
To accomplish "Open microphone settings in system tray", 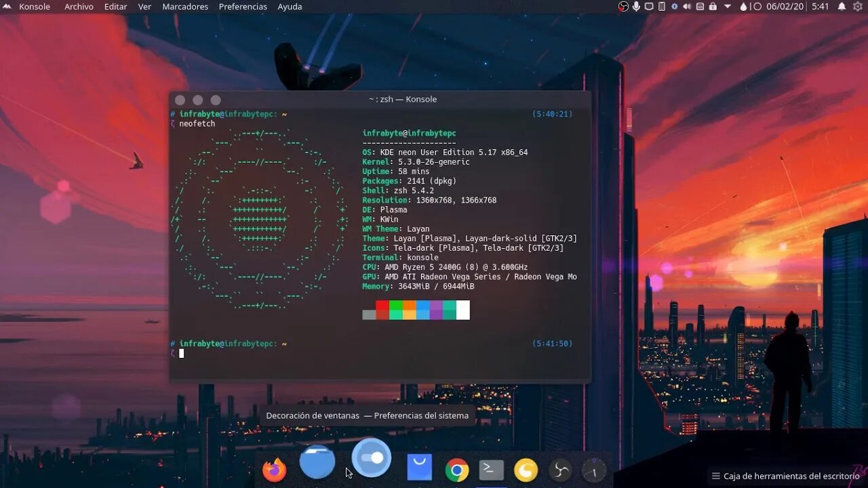I will (x=636, y=7).
